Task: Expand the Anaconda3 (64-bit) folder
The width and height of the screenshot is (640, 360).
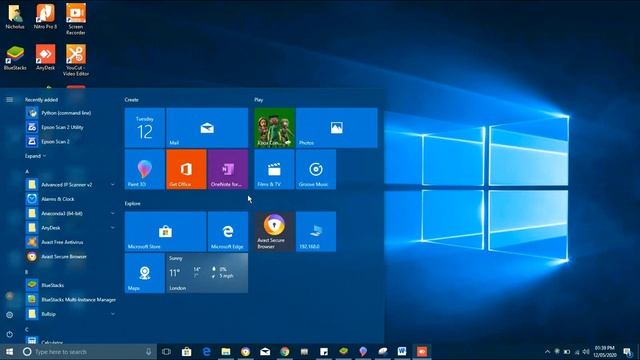Action: [112, 213]
